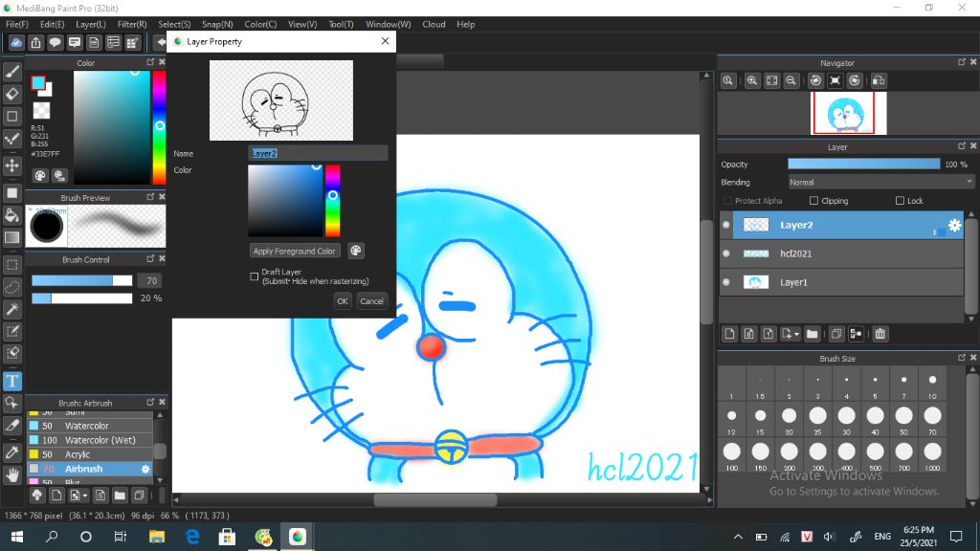Select the Bucket fill tool
The width and height of the screenshot is (980, 551).
pos(11,215)
